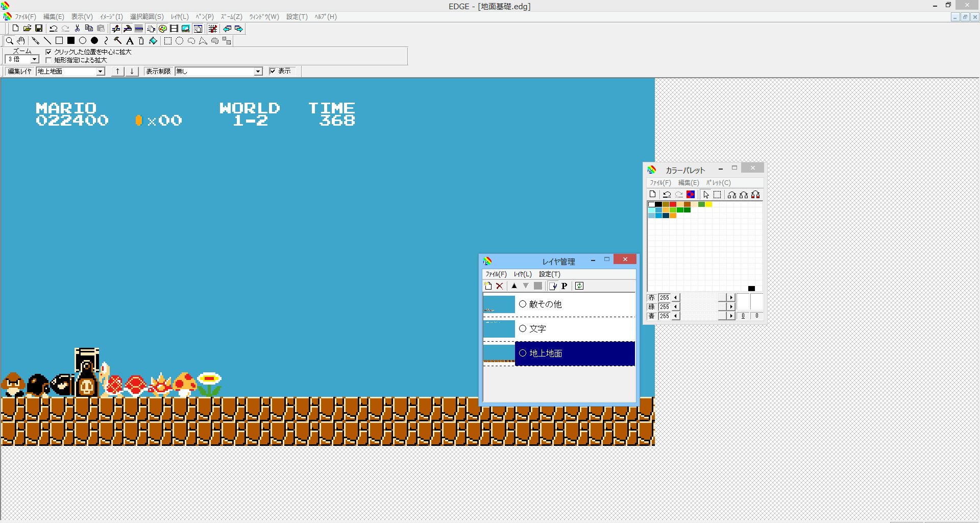The width and height of the screenshot is (980, 523).
Task: Click the P icon in layer manager
Action: coord(564,286)
